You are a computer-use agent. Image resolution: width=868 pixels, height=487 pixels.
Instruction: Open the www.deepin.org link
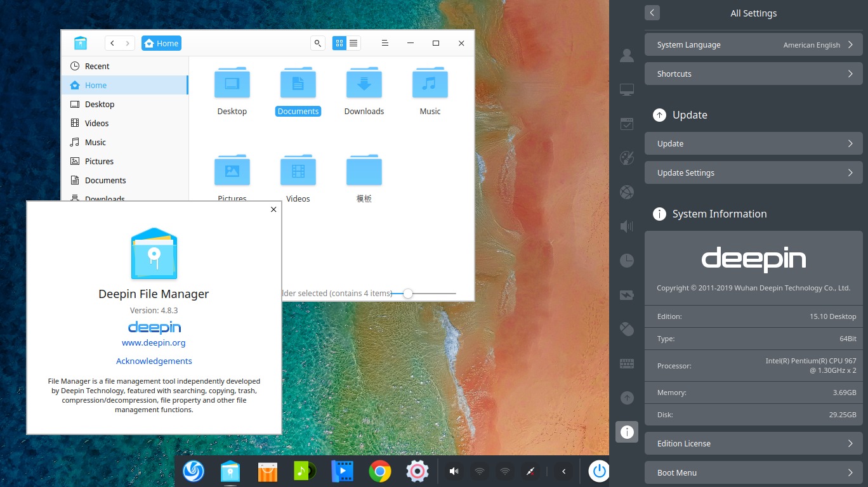tap(154, 342)
